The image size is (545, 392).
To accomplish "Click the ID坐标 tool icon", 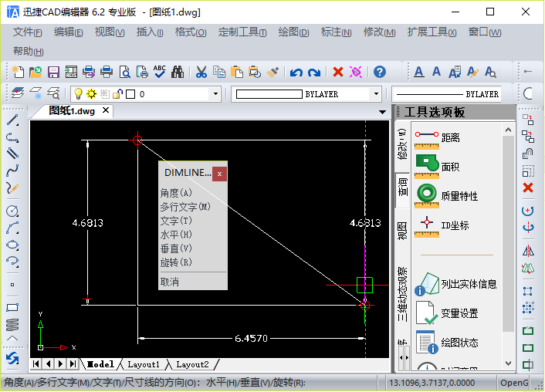I will [x=427, y=226].
